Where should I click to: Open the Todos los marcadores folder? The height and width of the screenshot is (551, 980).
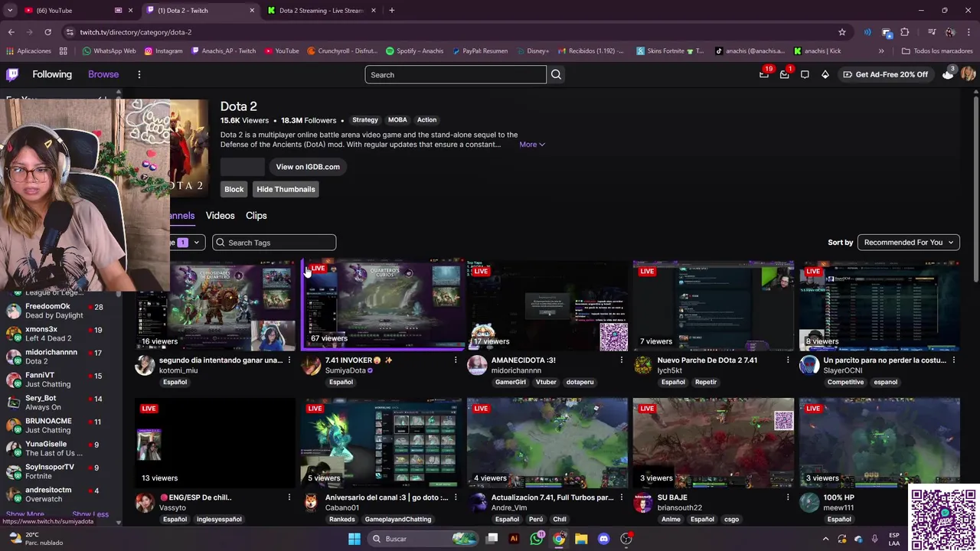click(x=937, y=51)
